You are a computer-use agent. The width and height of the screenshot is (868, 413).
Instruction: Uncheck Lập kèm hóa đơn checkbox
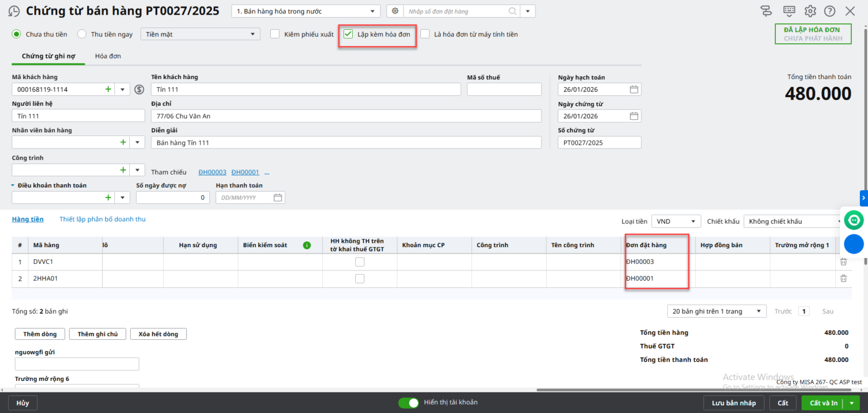[348, 34]
